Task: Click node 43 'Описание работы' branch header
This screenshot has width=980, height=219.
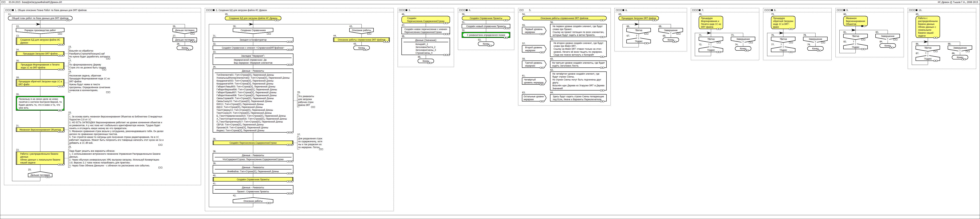Action: pyautogui.click(x=361, y=30)
